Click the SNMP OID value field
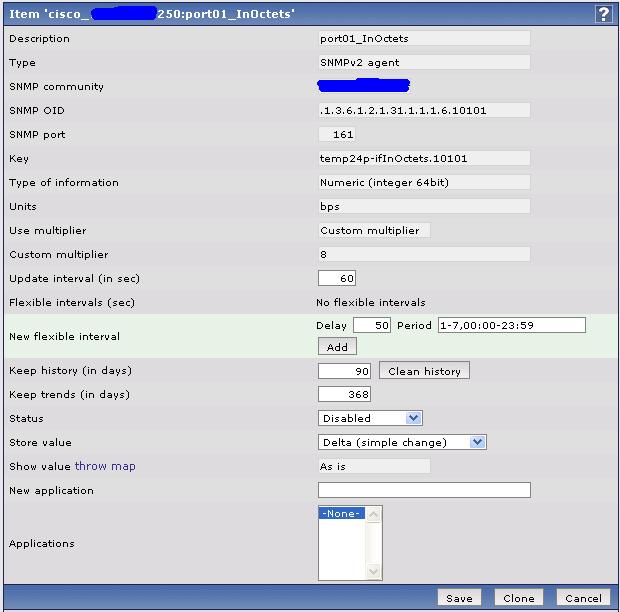 [x=424, y=110]
